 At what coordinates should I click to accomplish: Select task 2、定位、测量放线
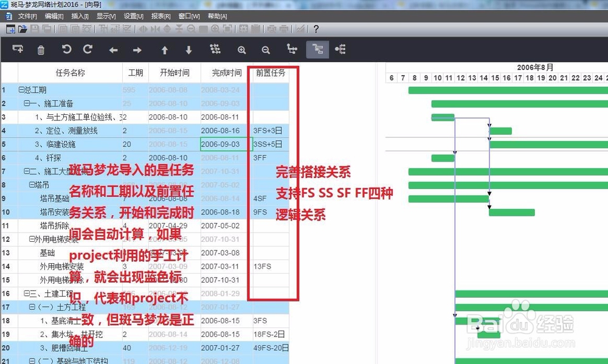(x=66, y=131)
